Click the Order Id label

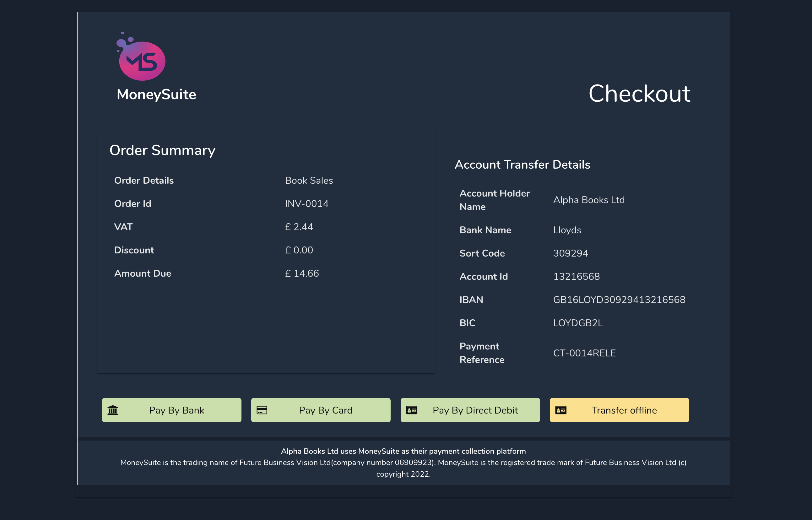[x=133, y=203]
